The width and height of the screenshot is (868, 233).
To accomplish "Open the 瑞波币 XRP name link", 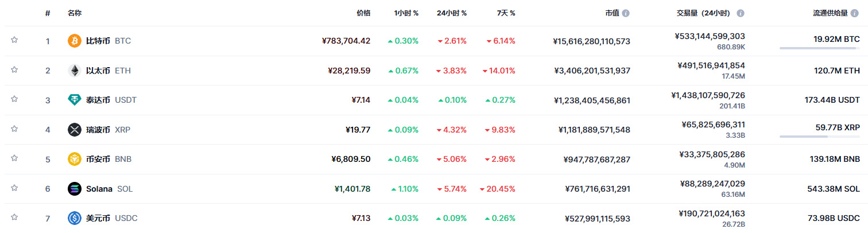I will point(108,130).
